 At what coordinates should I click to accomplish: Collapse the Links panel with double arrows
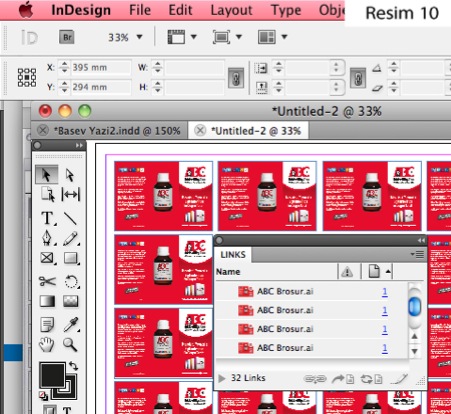click(x=421, y=240)
